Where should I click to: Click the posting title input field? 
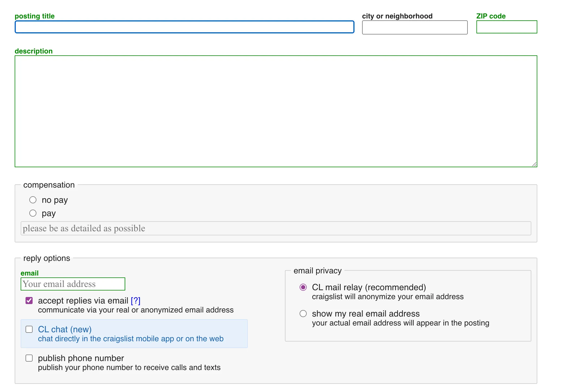tap(184, 27)
